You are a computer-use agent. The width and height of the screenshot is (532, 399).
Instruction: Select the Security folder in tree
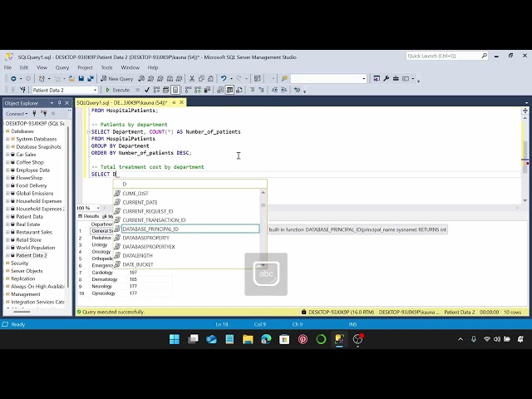[x=19, y=264]
